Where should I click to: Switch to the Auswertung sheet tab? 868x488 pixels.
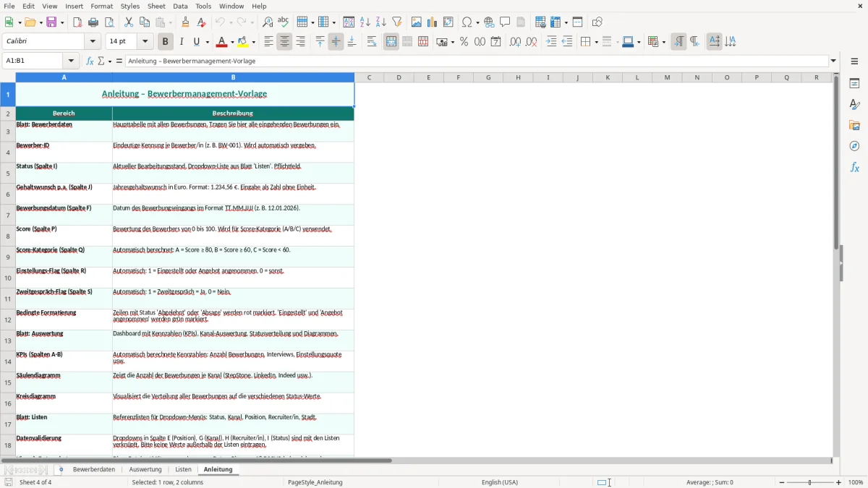145,469
